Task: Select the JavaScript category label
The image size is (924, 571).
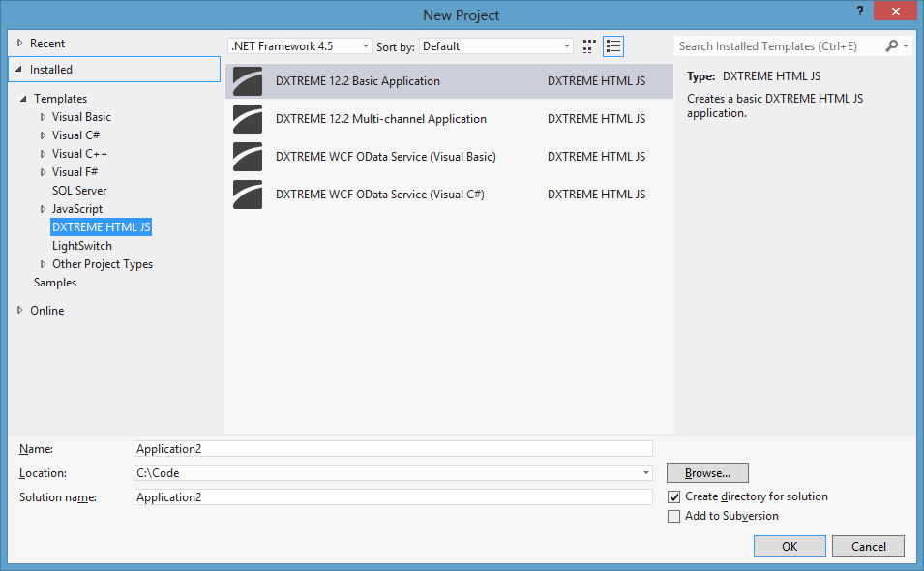Action: (77, 209)
